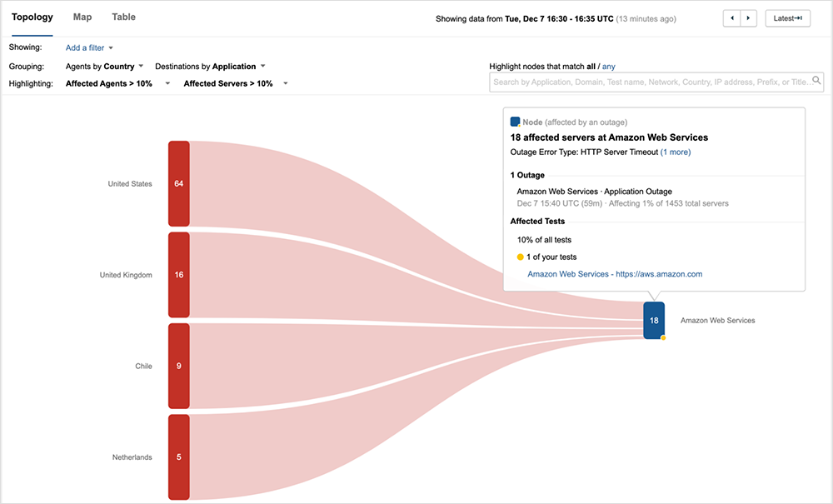Screen dimensions: 833x504
Task: Click the previous time period arrow
Action: coord(731,17)
